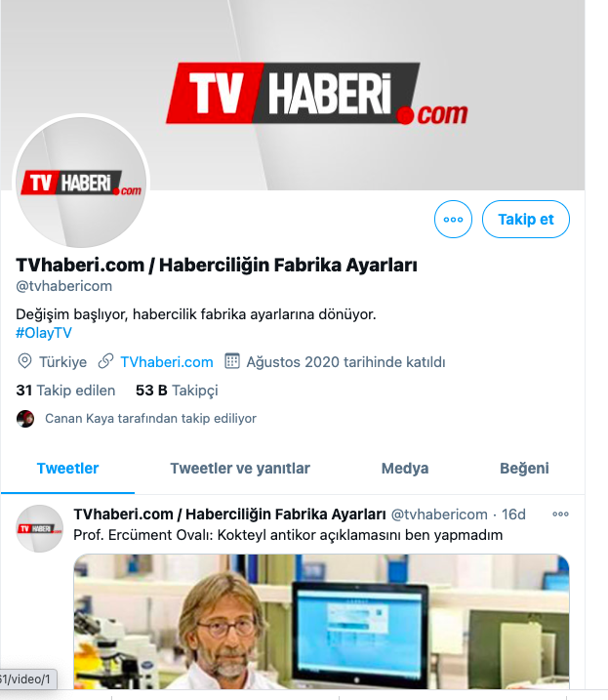Click the location pin icon next to Türkiye
Viewport: 608px width, 700px height.
[24, 361]
